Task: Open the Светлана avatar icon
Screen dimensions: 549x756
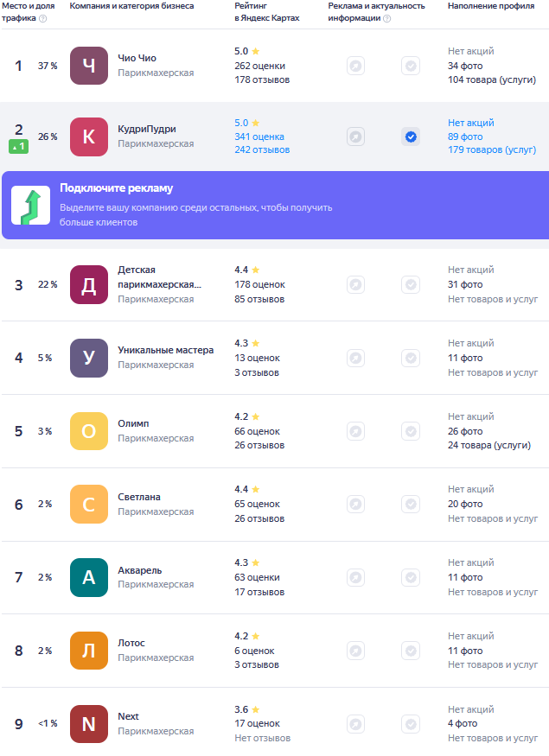Action: [x=89, y=505]
